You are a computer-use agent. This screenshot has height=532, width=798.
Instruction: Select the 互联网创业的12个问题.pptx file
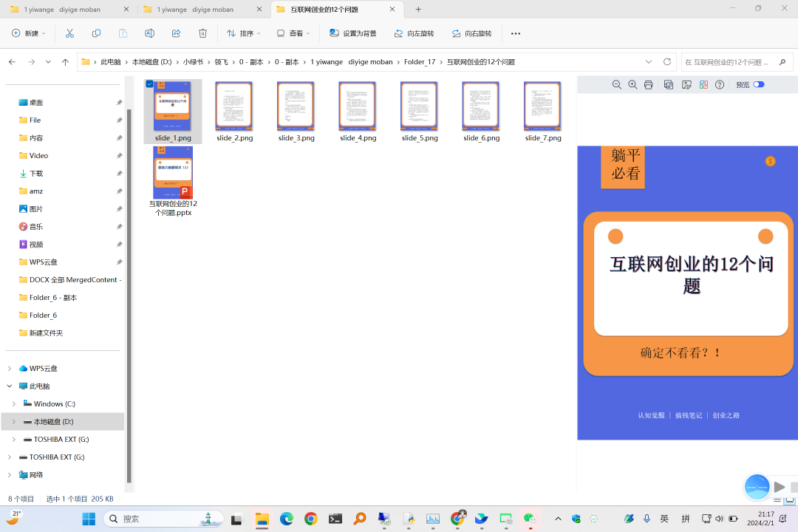point(173,181)
